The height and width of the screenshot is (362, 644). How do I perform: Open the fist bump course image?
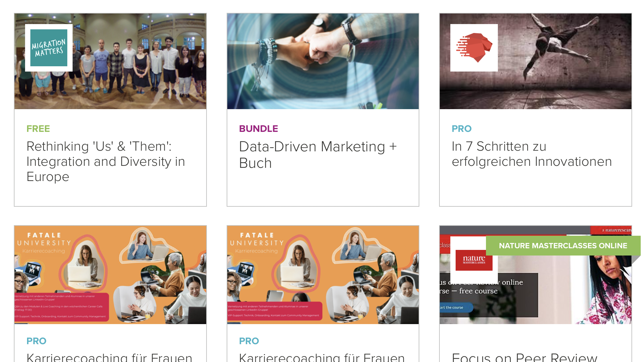tap(323, 61)
